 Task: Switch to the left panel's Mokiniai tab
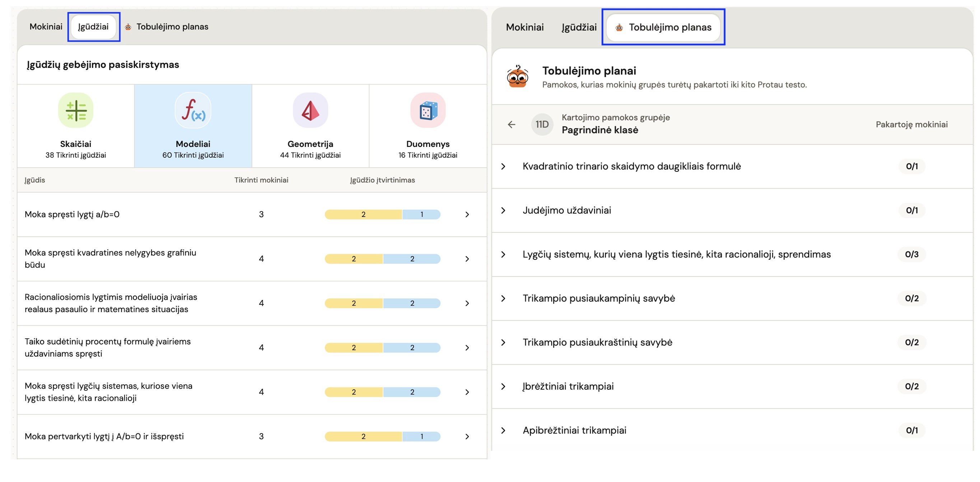(x=46, y=27)
